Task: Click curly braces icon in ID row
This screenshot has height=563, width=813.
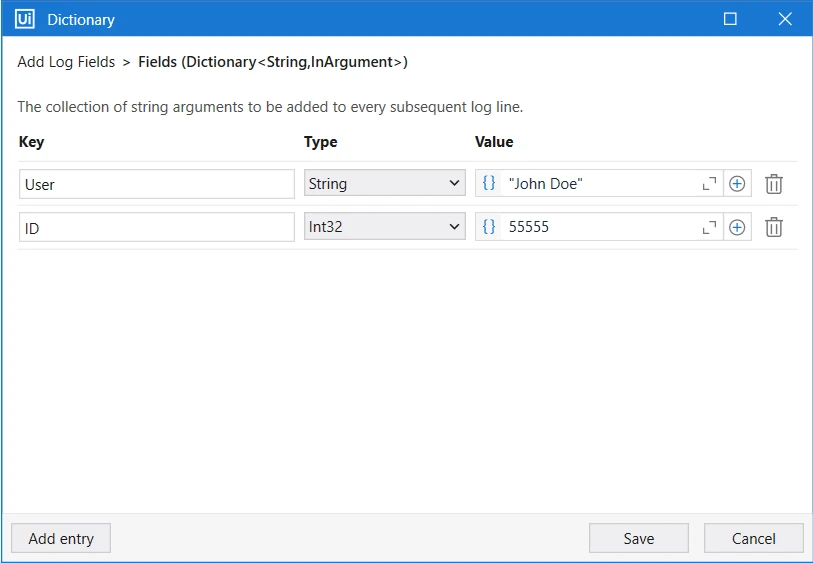Action: [x=489, y=227]
